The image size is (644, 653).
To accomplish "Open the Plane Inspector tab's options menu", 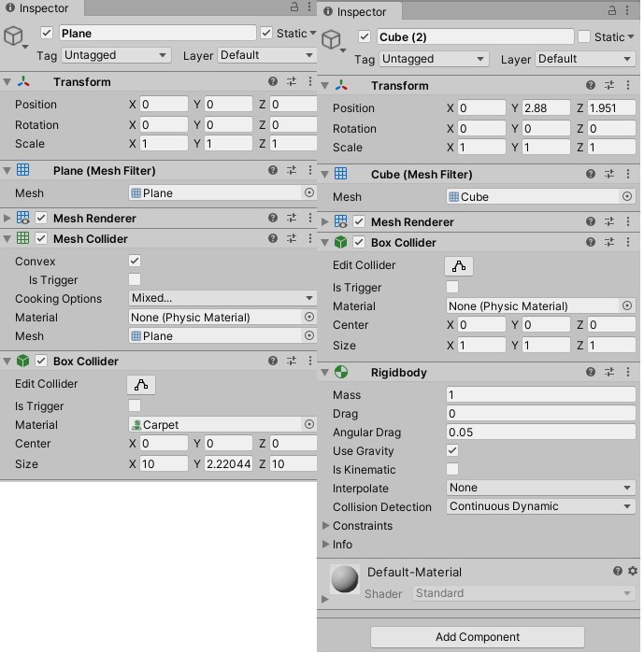I will click(309, 7).
